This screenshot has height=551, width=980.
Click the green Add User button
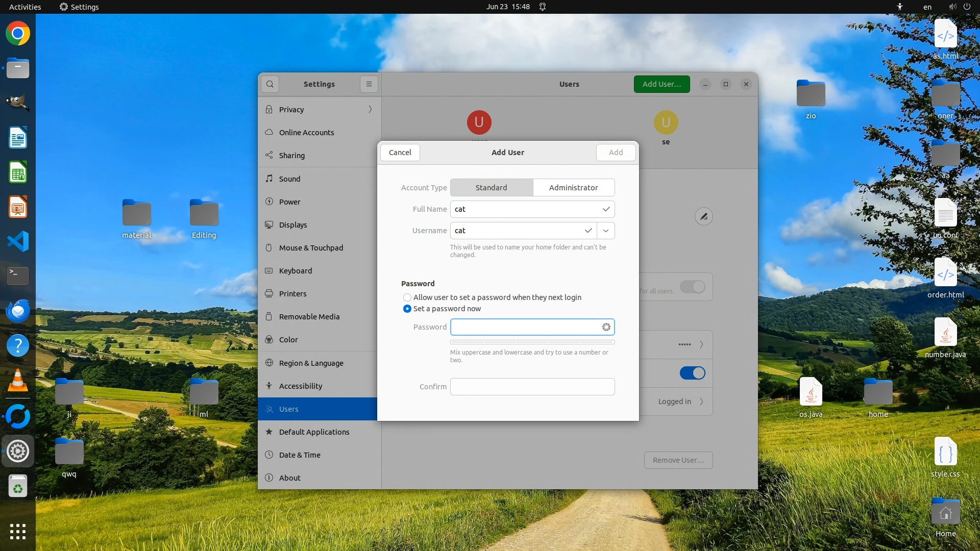pos(661,84)
